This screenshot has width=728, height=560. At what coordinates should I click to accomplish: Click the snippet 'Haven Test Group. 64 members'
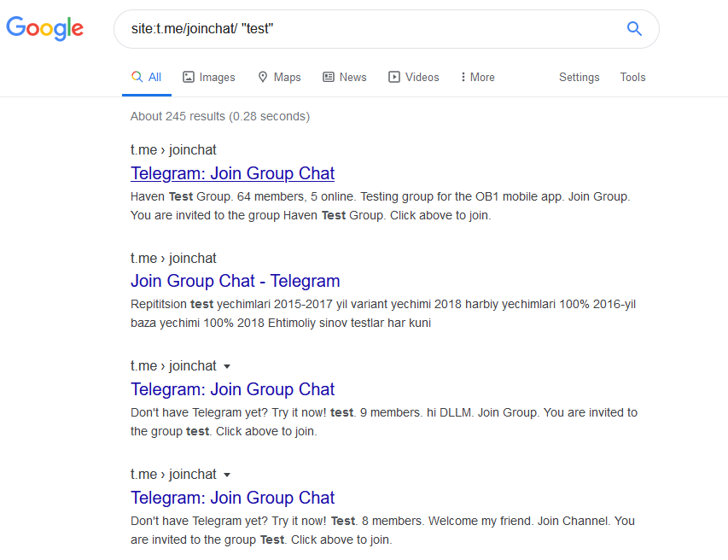(218, 197)
